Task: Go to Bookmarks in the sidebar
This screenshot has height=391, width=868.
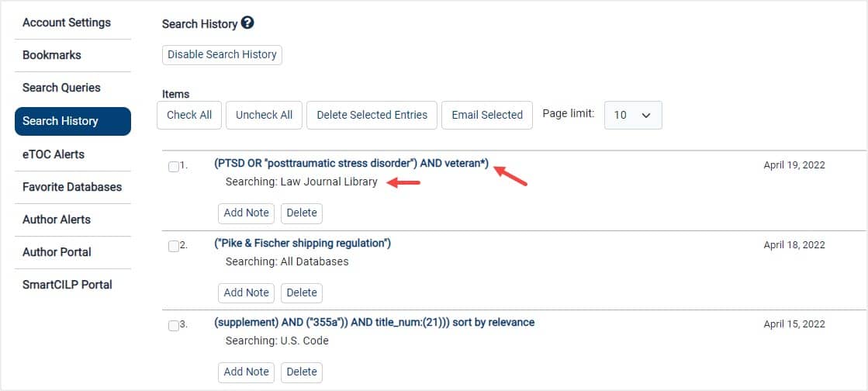Action: click(52, 55)
